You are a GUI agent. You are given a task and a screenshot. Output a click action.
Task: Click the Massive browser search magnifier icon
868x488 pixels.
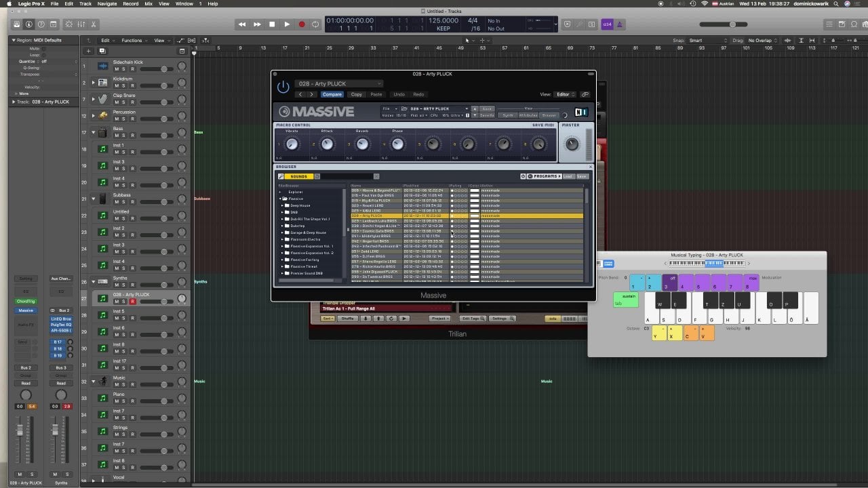[281, 176]
